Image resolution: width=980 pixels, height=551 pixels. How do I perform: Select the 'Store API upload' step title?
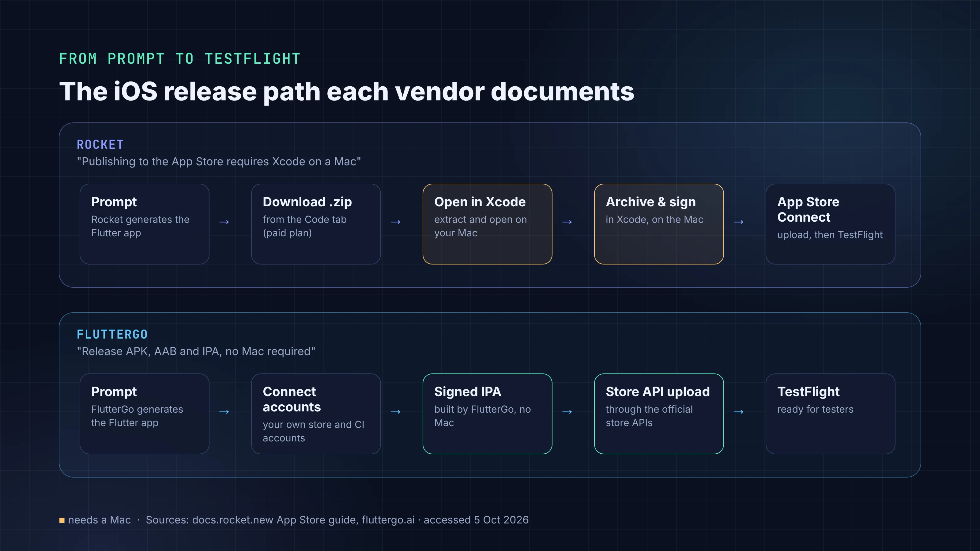click(x=658, y=392)
